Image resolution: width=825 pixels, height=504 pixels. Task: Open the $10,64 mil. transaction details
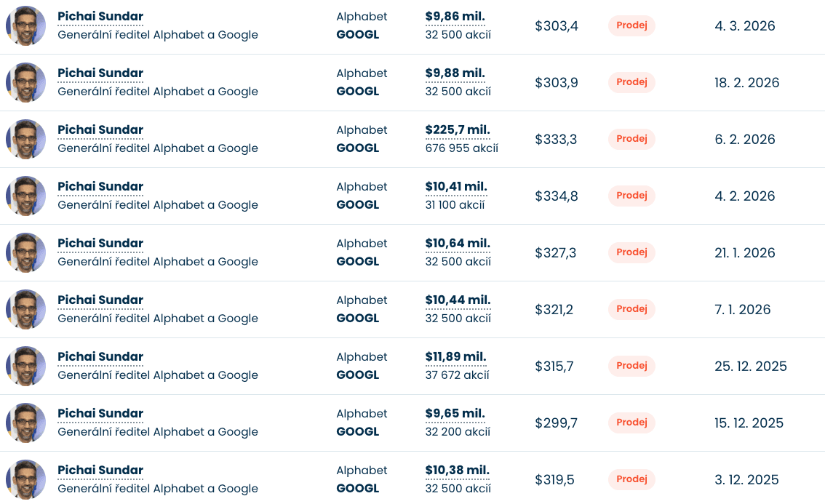(458, 244)
